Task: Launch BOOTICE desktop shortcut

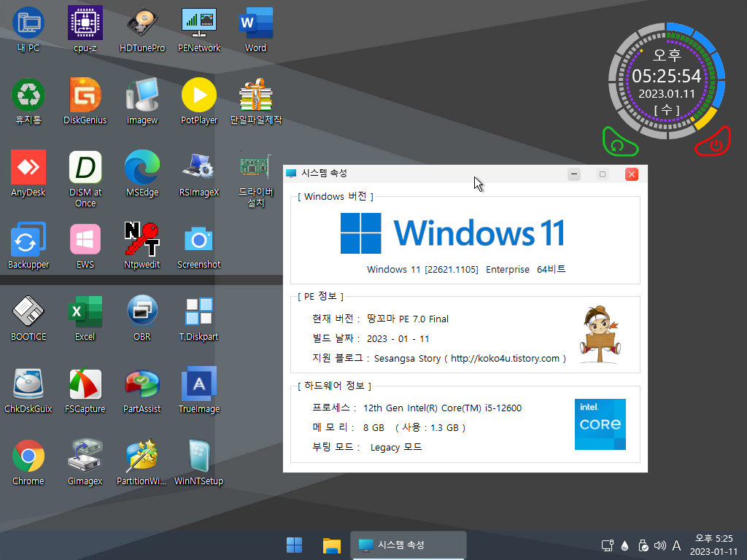Action: (28, 318)
